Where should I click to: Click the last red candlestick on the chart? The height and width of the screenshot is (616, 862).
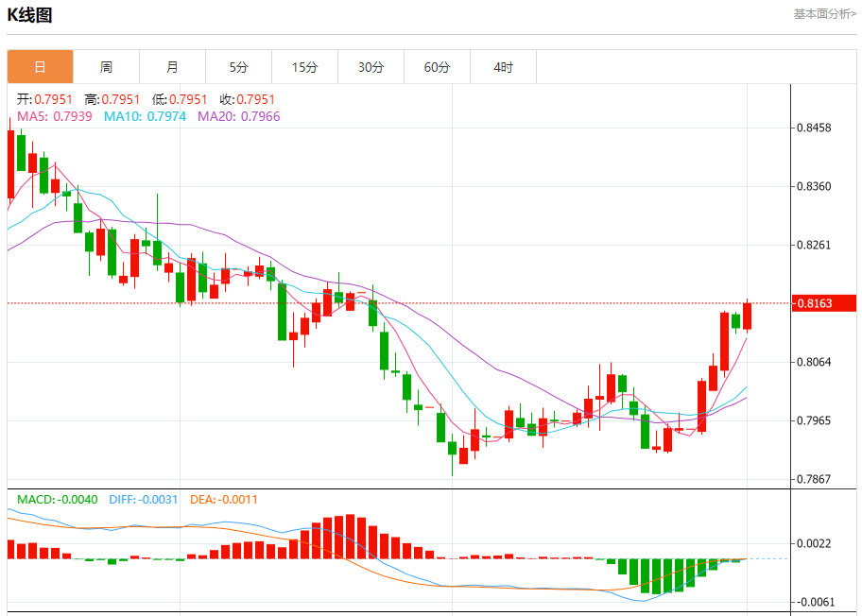pos(747,317)
